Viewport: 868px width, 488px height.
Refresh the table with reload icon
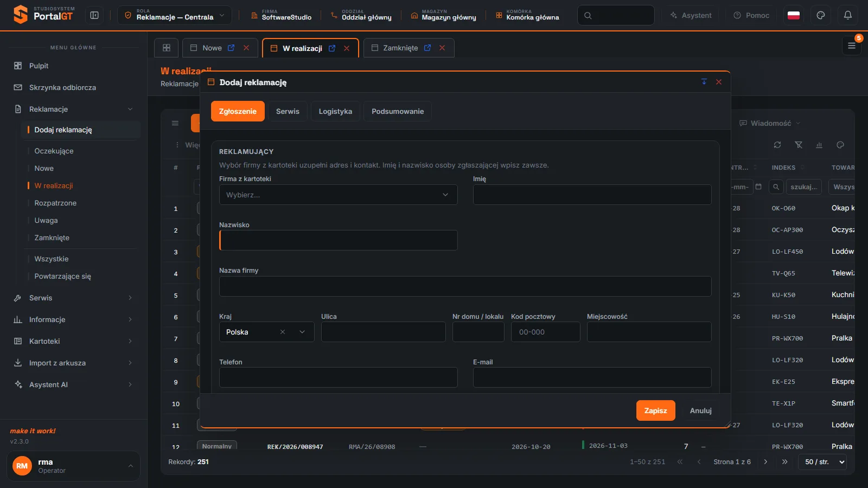pos(777,145)
